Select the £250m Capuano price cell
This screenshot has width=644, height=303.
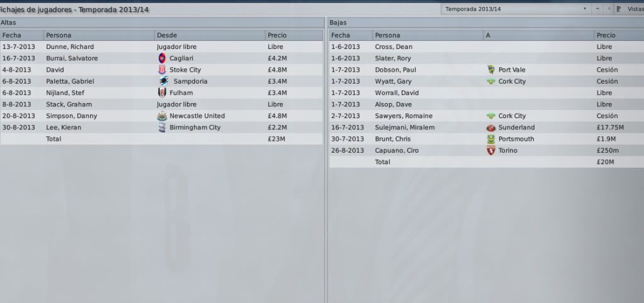click(607, 150)
